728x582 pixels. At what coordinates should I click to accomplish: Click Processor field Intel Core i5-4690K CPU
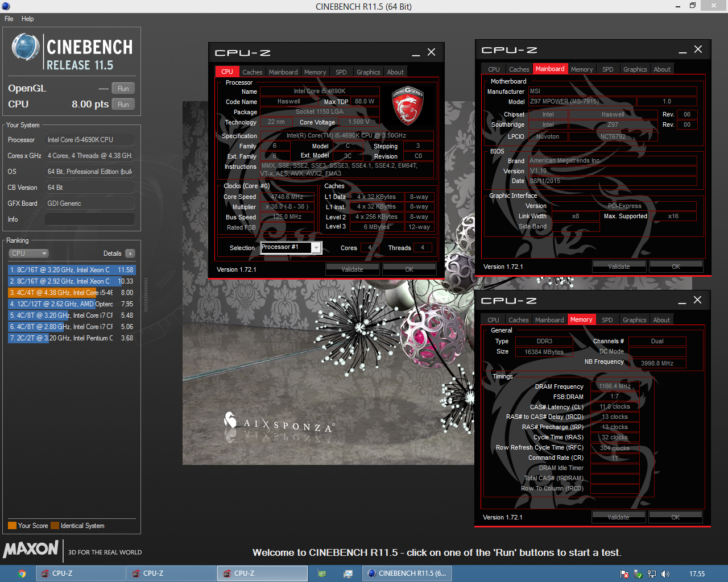90,140
